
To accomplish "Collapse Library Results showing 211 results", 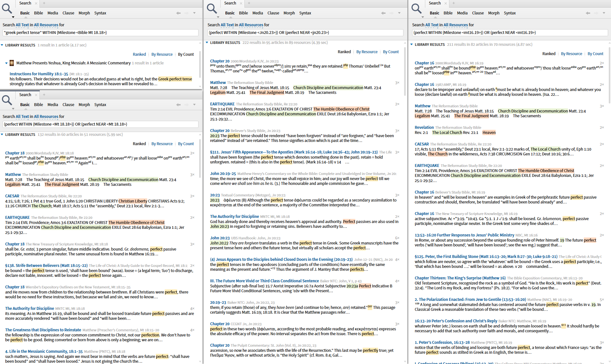I will coord(412,45).
